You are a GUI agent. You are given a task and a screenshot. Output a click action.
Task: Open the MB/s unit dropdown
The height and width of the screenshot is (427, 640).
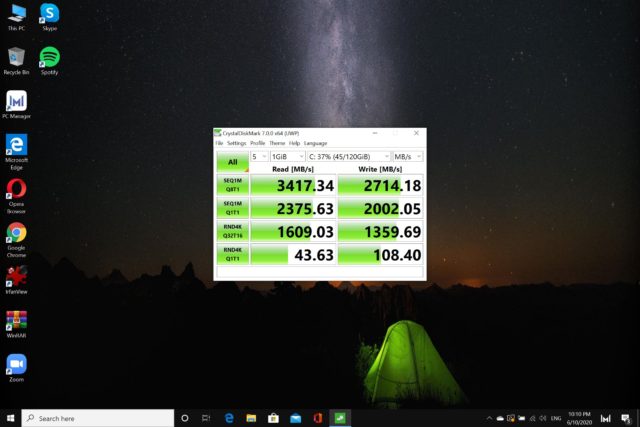coord(408,156)
